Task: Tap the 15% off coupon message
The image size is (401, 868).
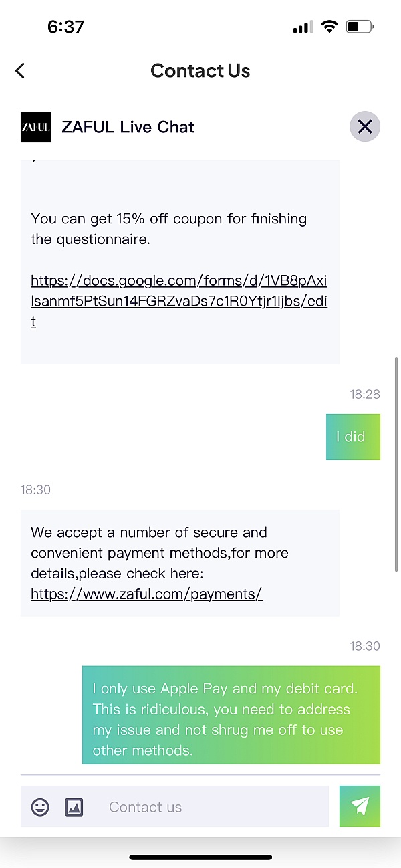Action: (x=168, y=229)
